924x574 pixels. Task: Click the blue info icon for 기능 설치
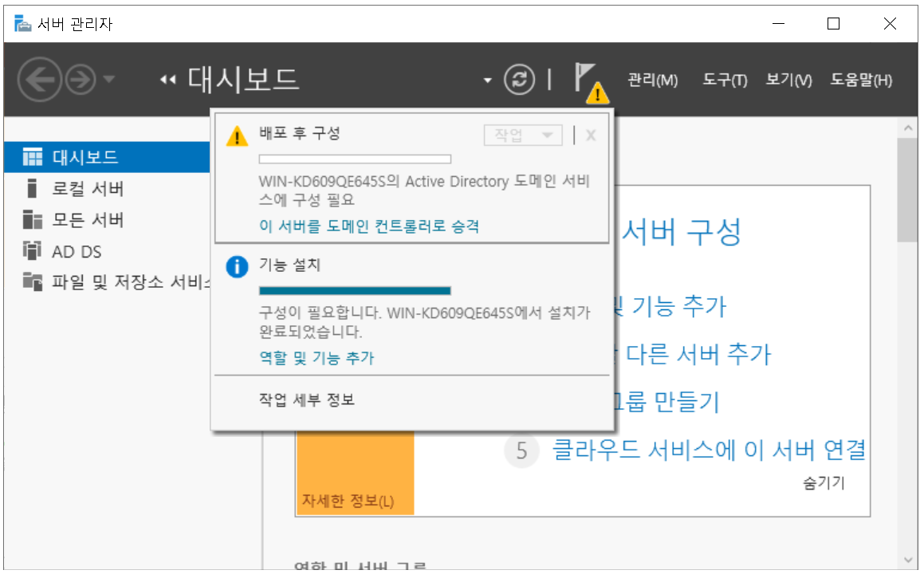(237, 267)
